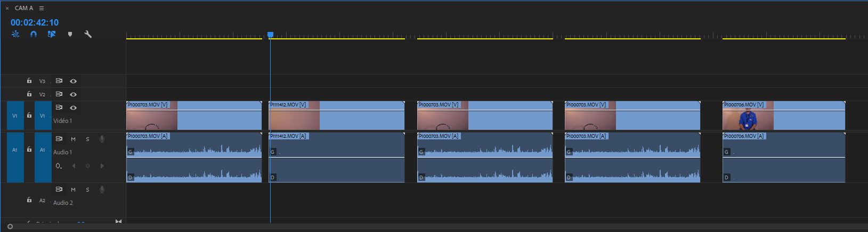Target the A2 track label
The height and width of the screenshot is (232, 868).
pyautogui.click(x=43, y=201)
